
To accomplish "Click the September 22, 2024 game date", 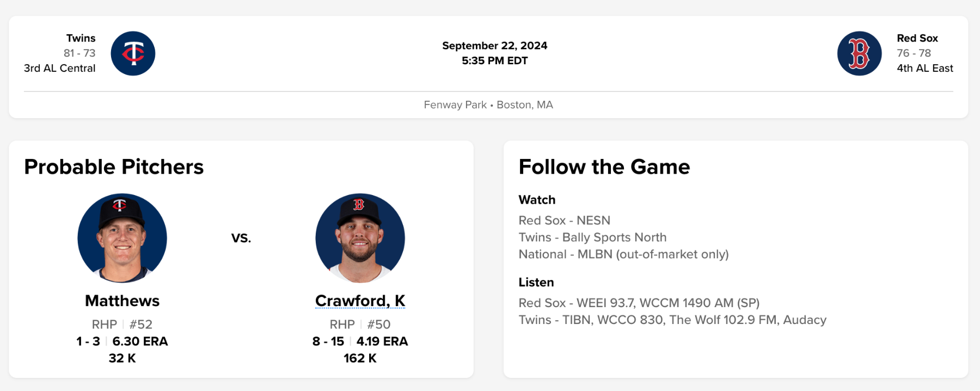I will coord(494,46).
